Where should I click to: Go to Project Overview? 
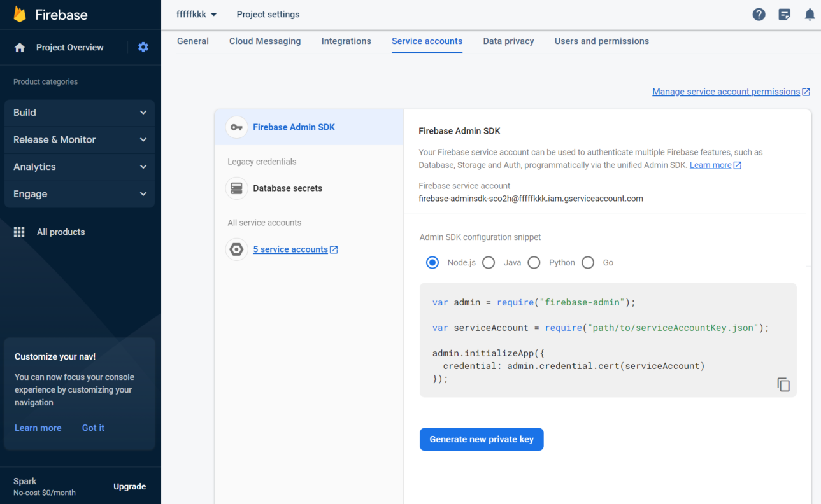coord(69,47)
